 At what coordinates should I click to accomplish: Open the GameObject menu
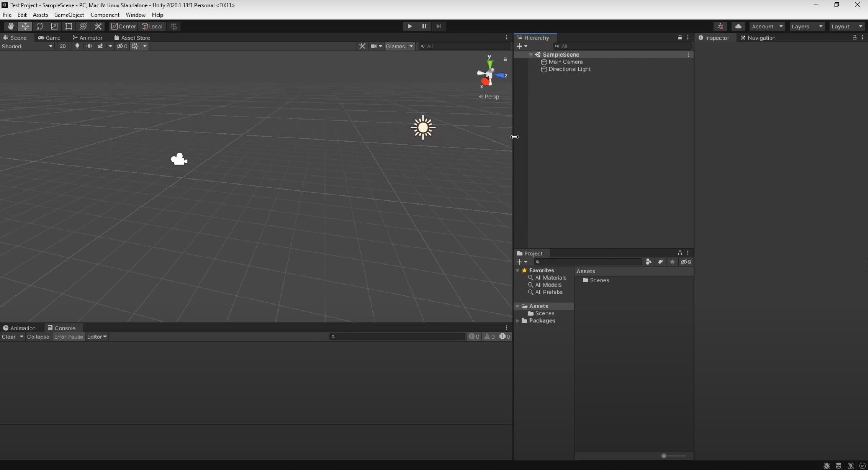tap(69, 15)
